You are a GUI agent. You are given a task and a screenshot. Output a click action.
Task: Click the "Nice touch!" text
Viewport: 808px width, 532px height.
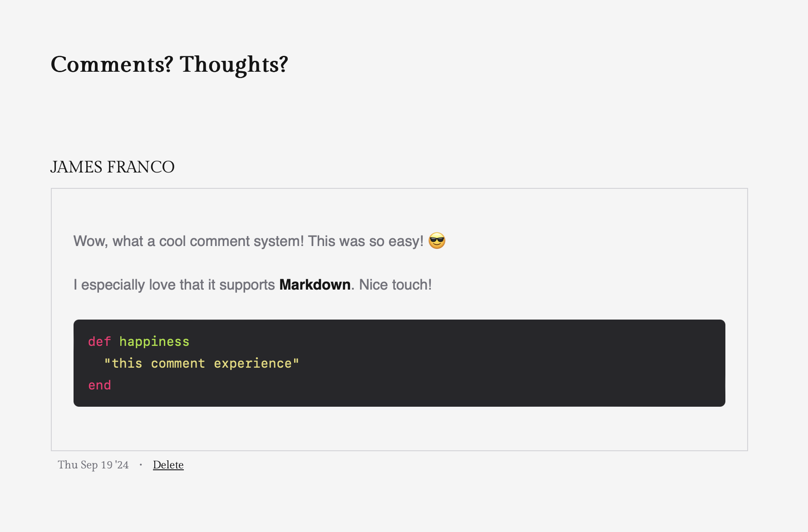(x=395, y=285)
